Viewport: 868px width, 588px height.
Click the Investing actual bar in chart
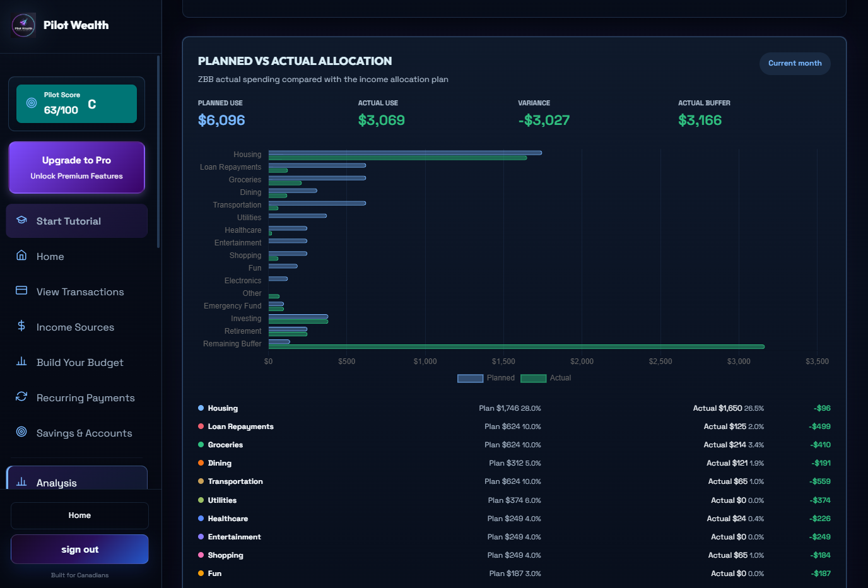[x=298, y=322]
